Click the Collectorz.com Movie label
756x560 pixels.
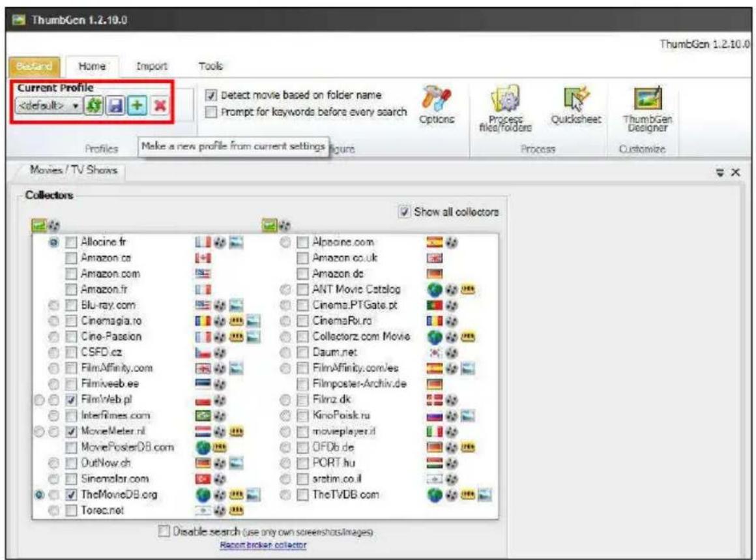coord(361,336)
